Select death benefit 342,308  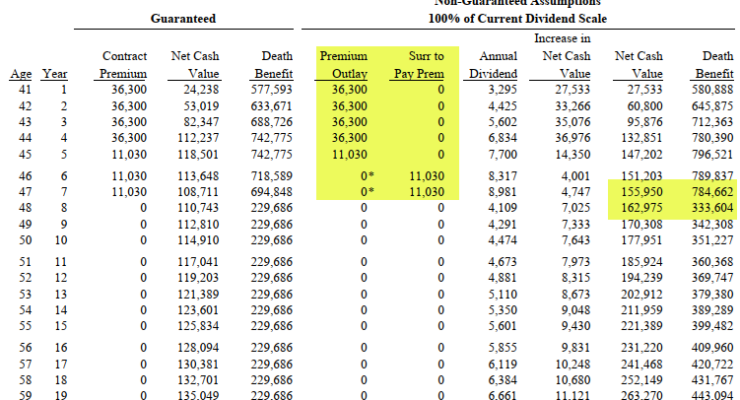713,225
